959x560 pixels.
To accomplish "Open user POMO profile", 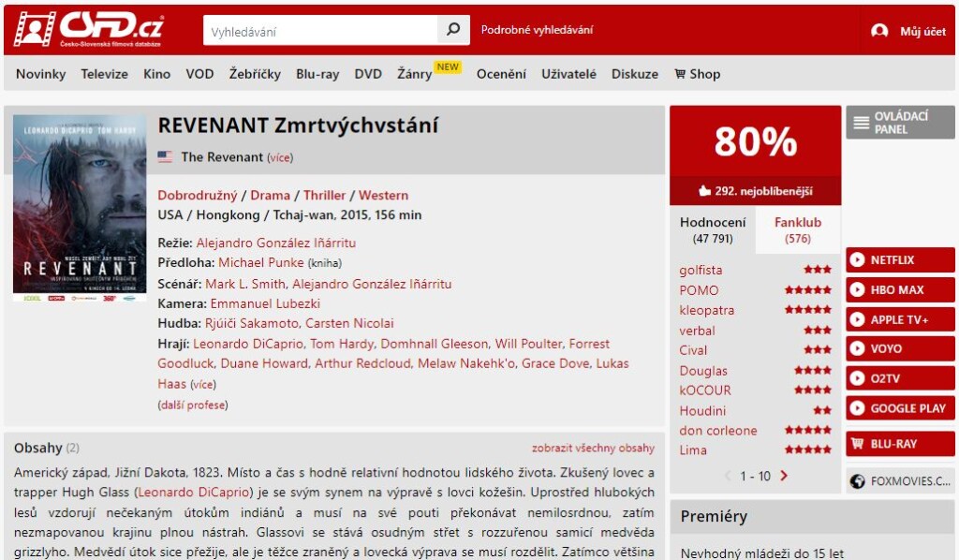I will 699,290.
